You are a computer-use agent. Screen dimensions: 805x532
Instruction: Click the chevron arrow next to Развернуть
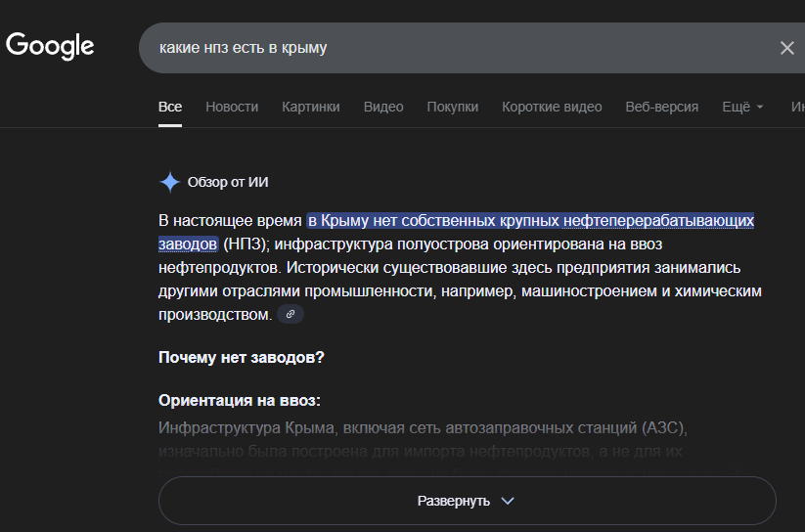pos(507,501)
